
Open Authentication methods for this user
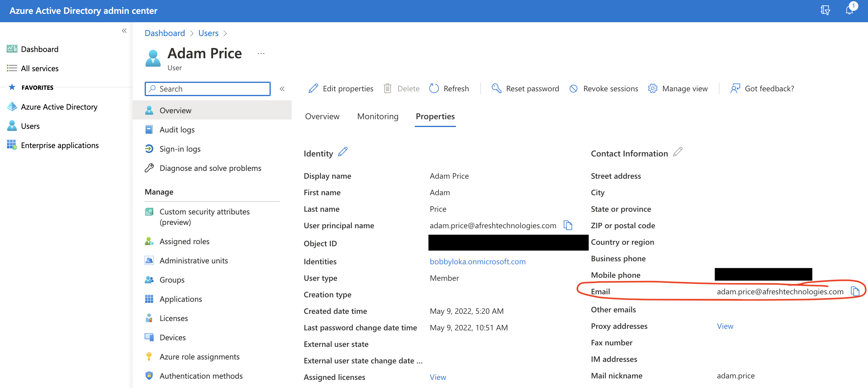click(201, 375)
